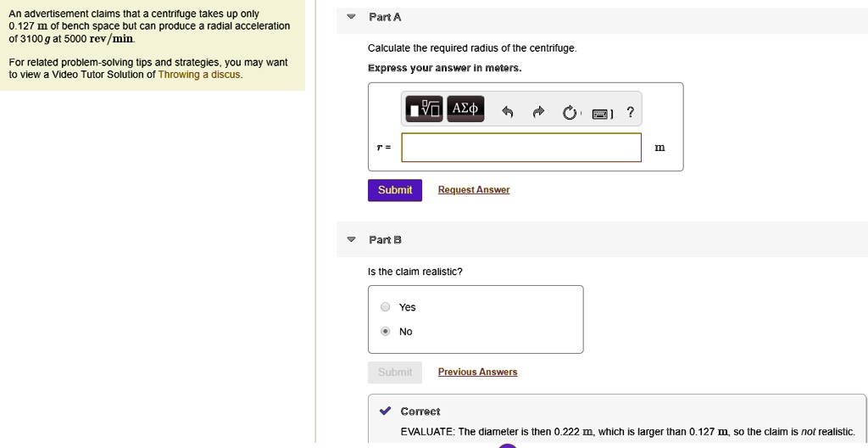The width and height of the screenshot is (868, 448).
Task: Select the No radio option
Action: pyautogui.click(x=386, y=332)
